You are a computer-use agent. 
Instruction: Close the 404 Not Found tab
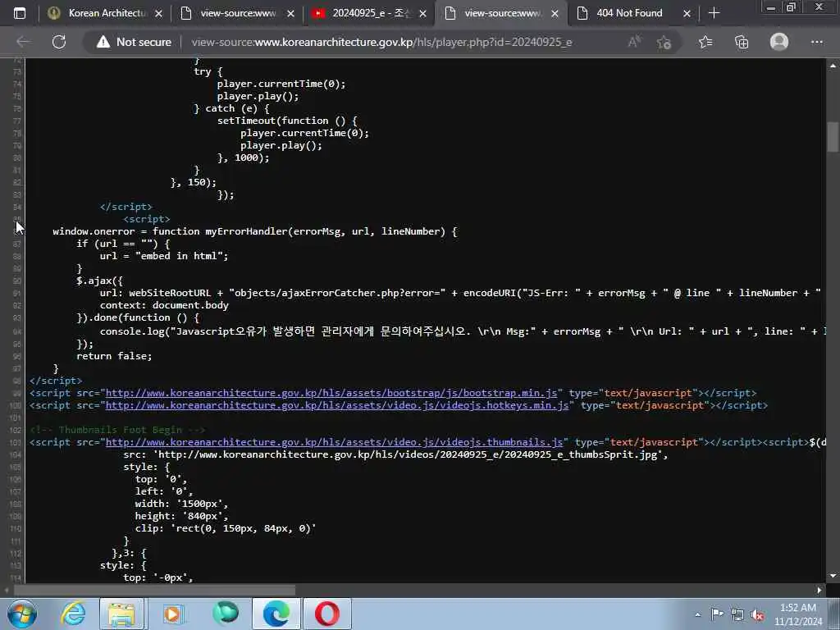[x=687, y=14]
